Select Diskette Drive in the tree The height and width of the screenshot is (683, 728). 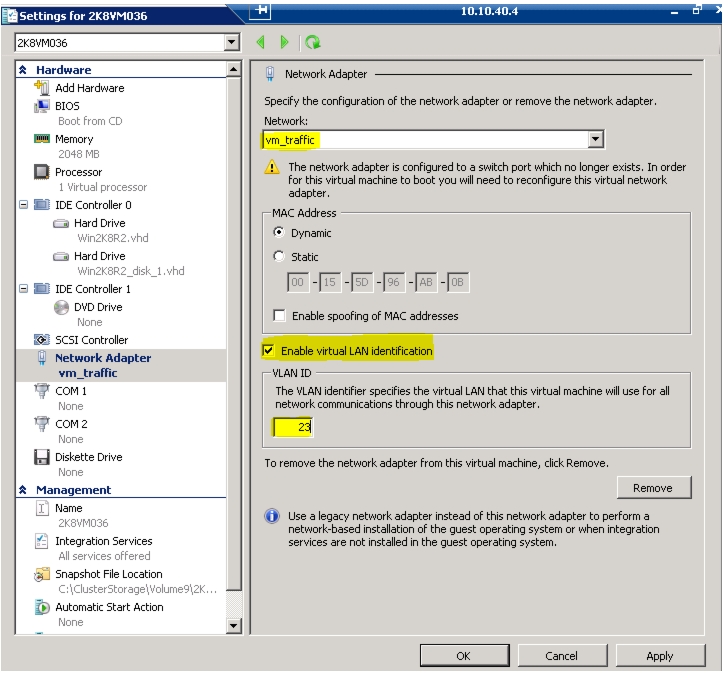pos(89,457)
